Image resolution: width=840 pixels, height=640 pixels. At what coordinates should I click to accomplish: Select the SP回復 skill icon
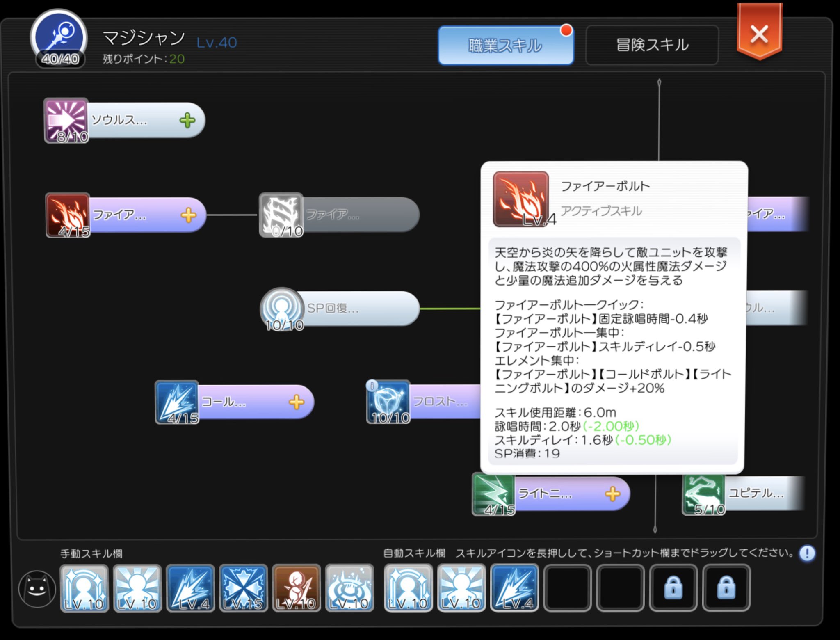pyautogui.click(x=281, y=309)
